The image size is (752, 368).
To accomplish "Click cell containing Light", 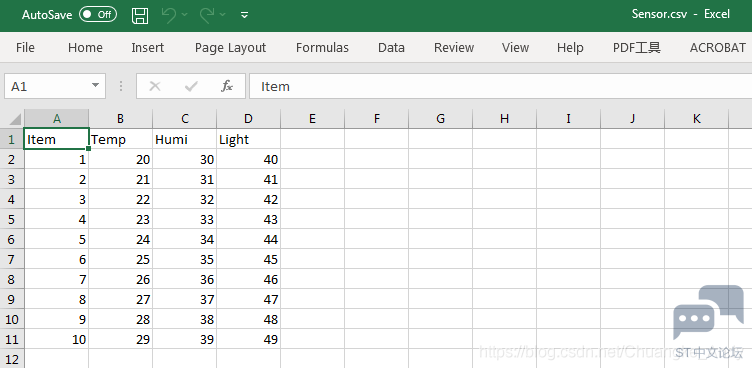I will pos(248,139).
